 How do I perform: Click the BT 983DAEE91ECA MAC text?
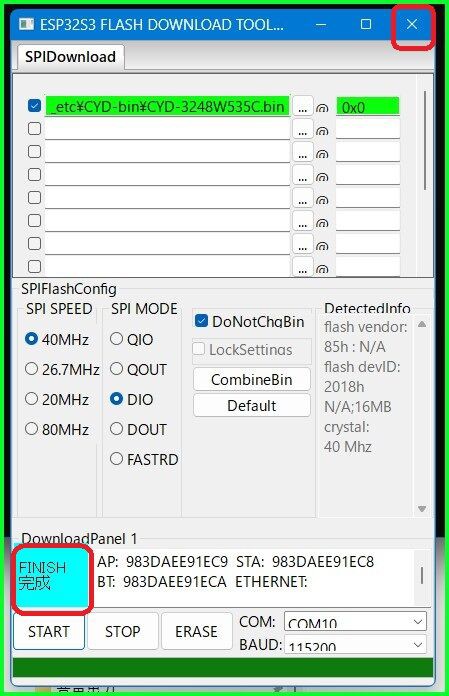[x=162, y=581]
